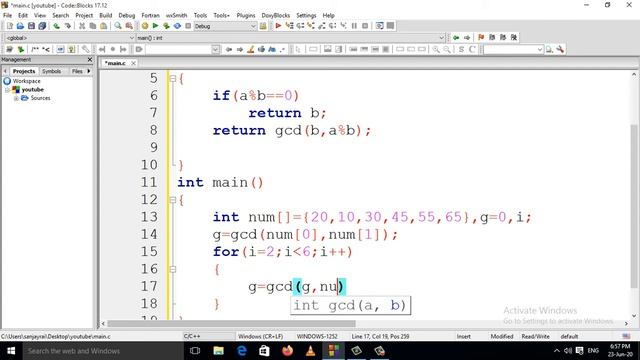Open the File menu
The width and height of the screenshot is (640, 360).
pos(7,15)
